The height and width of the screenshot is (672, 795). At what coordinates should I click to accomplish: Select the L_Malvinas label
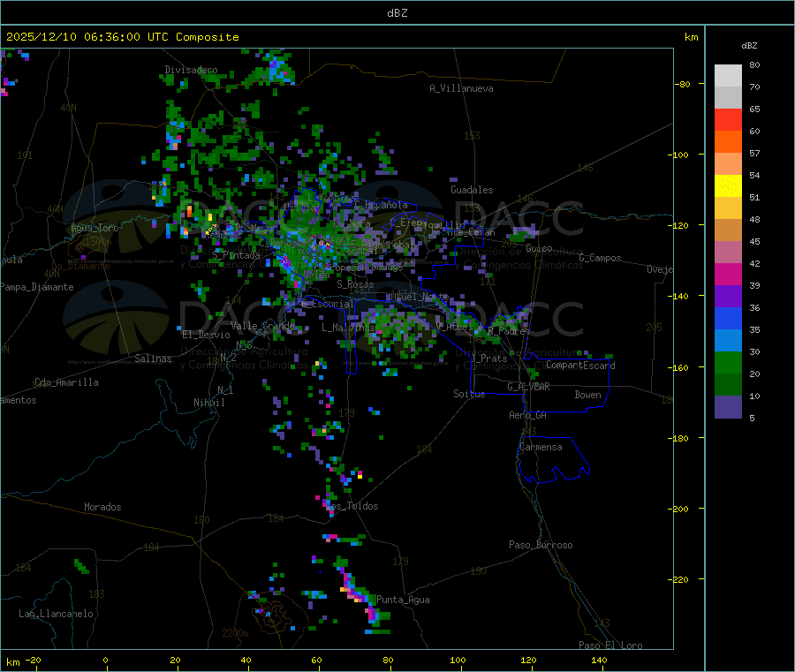coord(348,328)
